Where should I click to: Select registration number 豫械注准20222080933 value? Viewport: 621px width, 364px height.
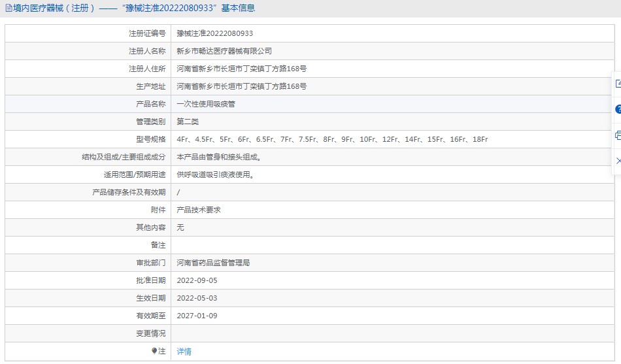pyautogui.click(x=214, y=33)
